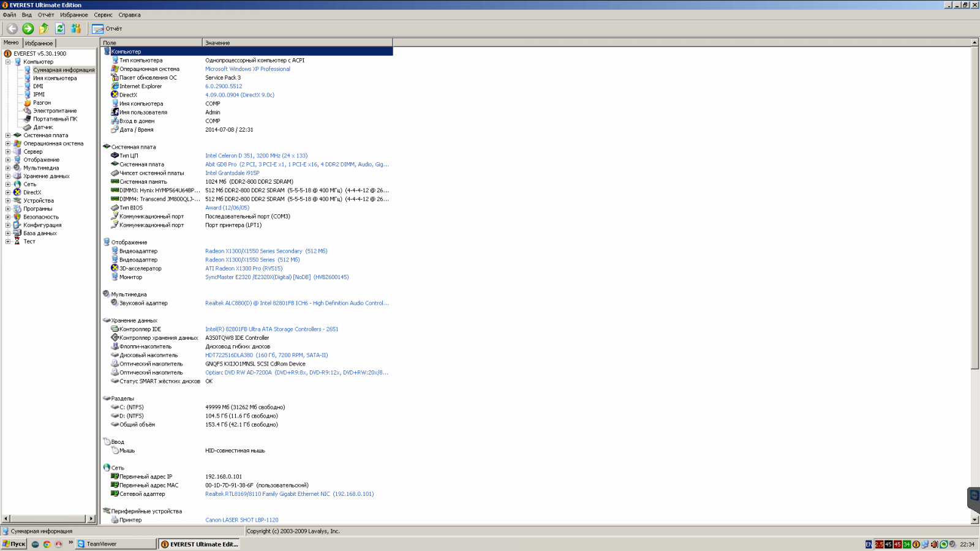Open Realtek RTL8169/8110 Gigabit Ethernet link
The height and width of the screenshot is (551, 980).
point(289,493)
